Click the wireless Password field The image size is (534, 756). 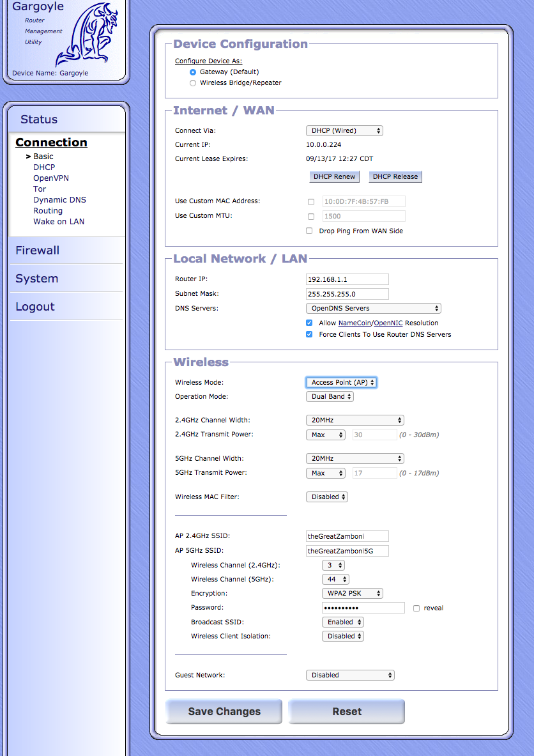coord(363,608)
